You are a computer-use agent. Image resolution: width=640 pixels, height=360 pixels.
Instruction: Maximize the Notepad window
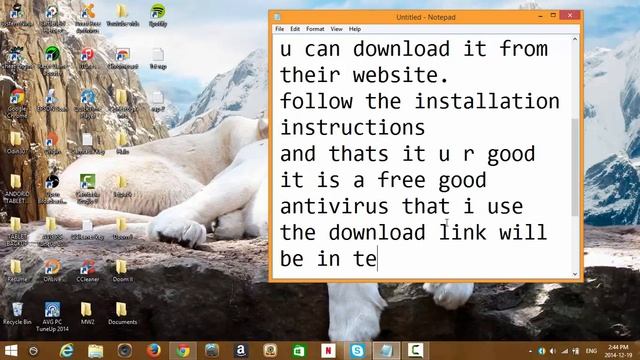pos(553,16)
